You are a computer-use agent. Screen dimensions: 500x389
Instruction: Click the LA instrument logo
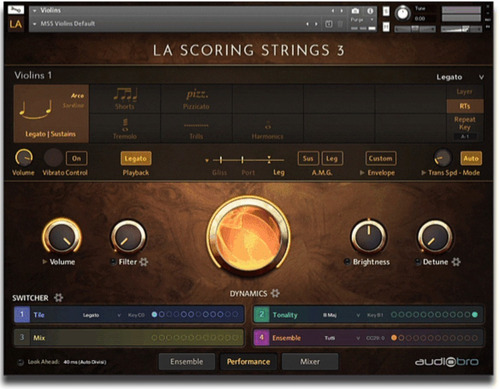(16, 24)
